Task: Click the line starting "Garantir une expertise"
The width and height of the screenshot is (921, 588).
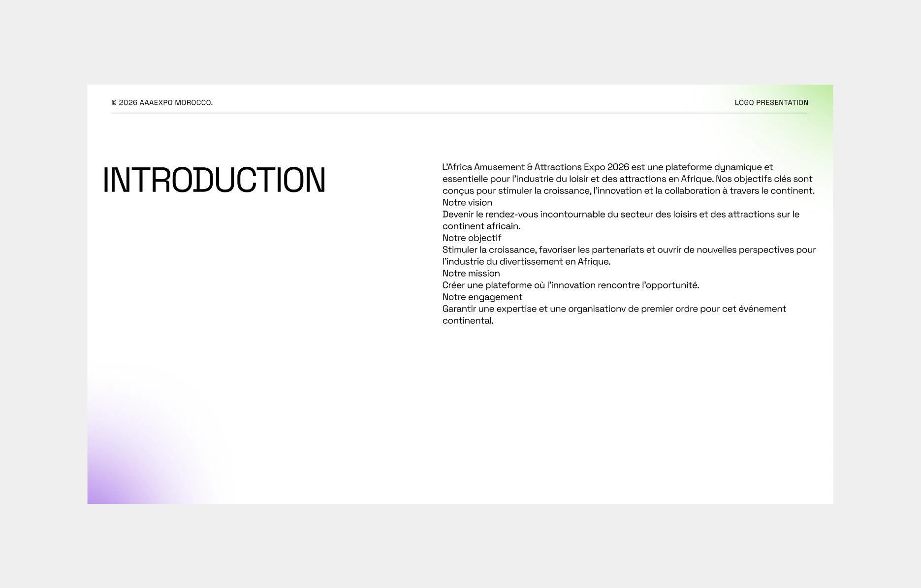Action: [x=614, y=309]
